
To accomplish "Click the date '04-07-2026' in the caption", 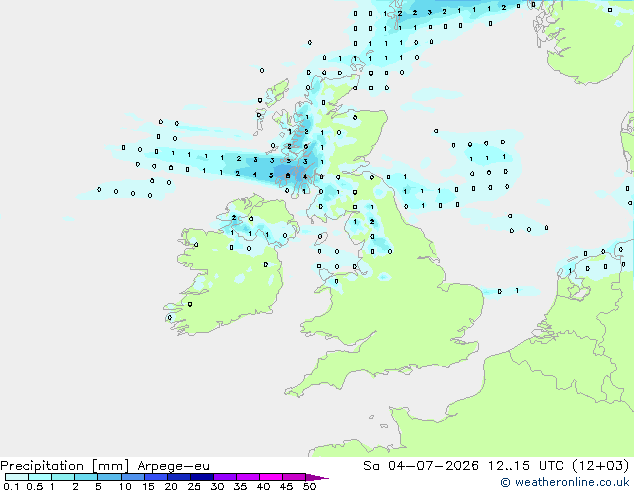I will point(433,466).
